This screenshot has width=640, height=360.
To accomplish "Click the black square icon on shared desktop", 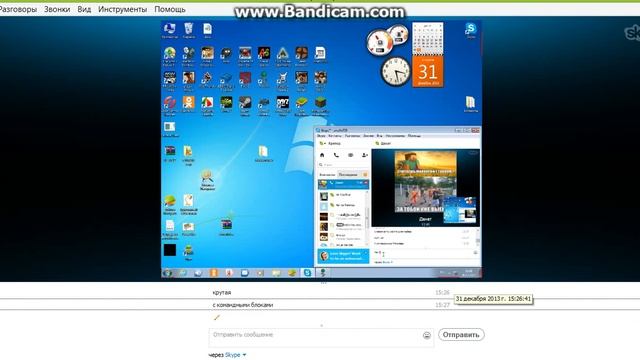I will (170, 250).
